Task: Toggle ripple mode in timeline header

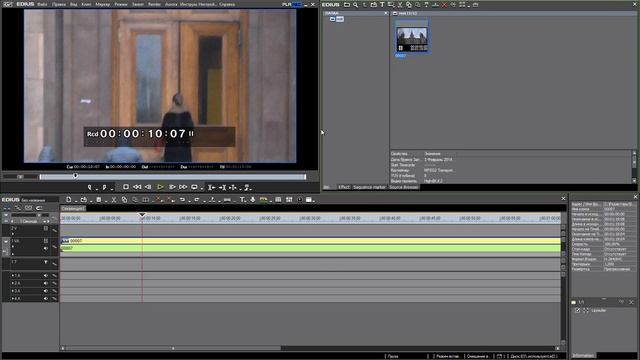Action: point(18,208)
